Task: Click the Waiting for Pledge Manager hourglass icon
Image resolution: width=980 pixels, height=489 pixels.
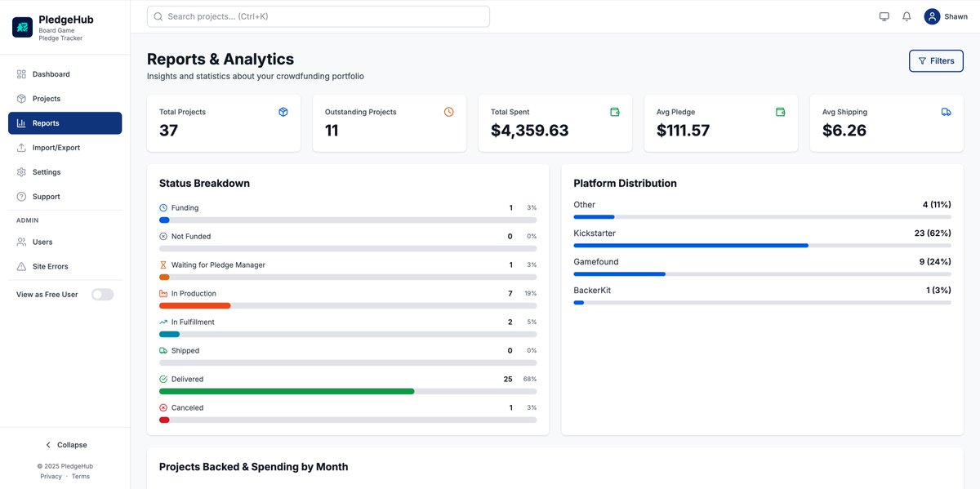Action: pyautogui.click(x=163, y=265)
